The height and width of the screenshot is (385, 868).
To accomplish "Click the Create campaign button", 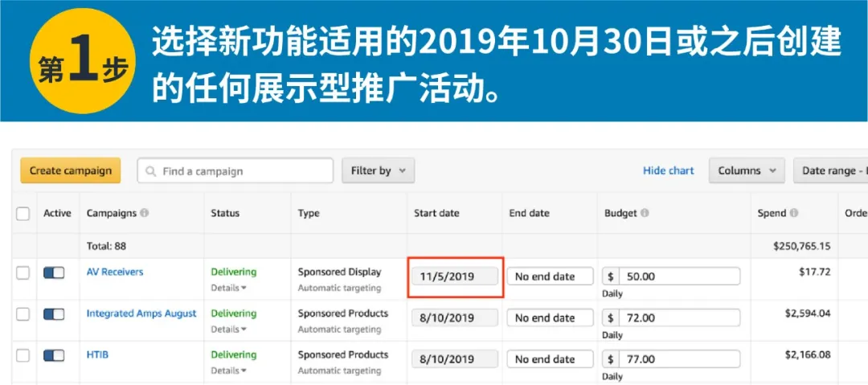I will 71,170.
